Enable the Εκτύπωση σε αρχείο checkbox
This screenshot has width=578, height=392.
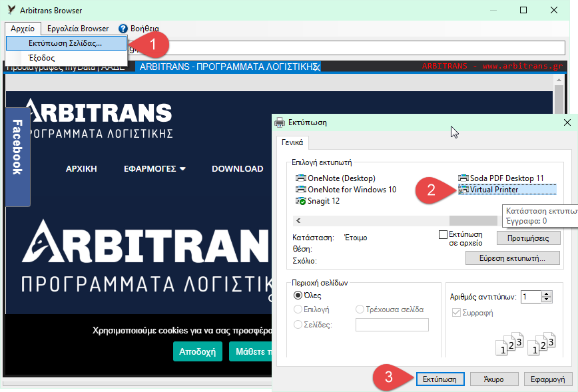[443, 235]
